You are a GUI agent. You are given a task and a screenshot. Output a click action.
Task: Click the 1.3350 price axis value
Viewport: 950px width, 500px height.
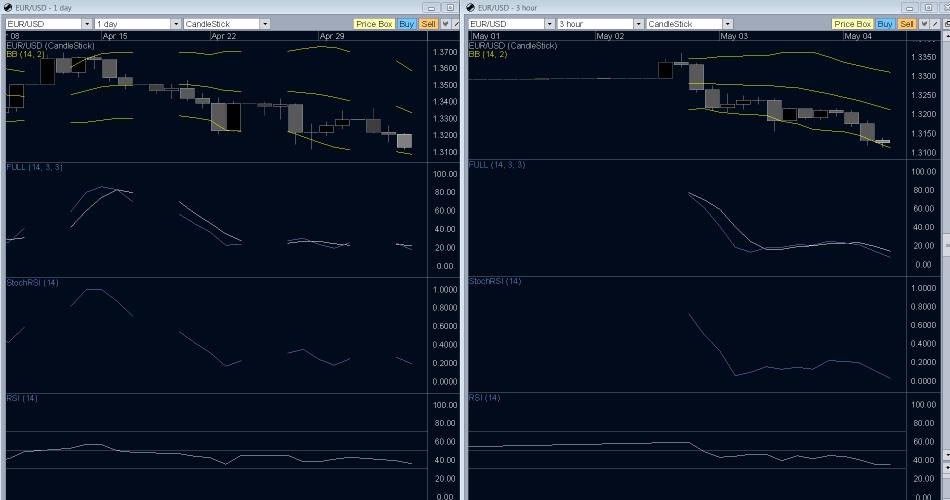tap(924, 57)
